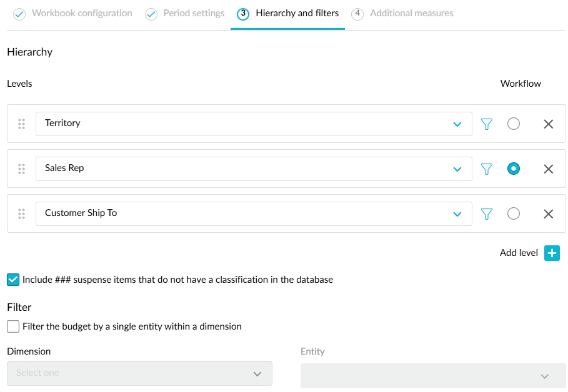Delete the Customer Ship To level
Image resolution: width=568 pixels, height=392 pixels.
[548, 214]
